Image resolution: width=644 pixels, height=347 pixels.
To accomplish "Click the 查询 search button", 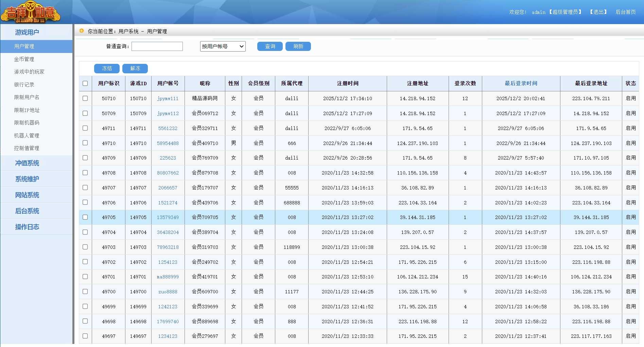I will 270,47.
